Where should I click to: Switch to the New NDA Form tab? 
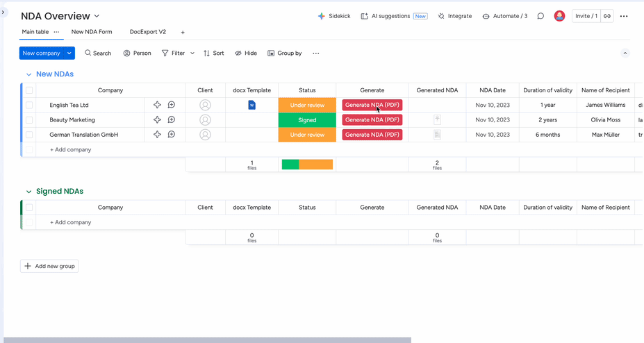pyautogui.click(x=92, y=32)
